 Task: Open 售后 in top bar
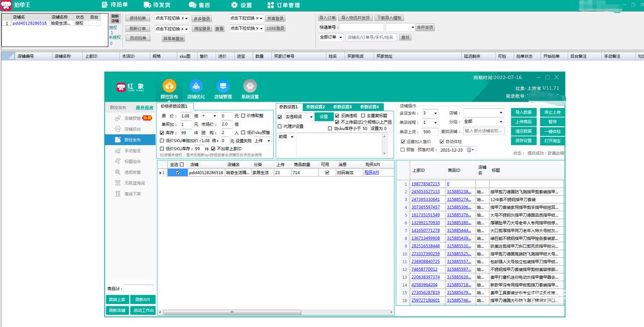coord(199,5)
